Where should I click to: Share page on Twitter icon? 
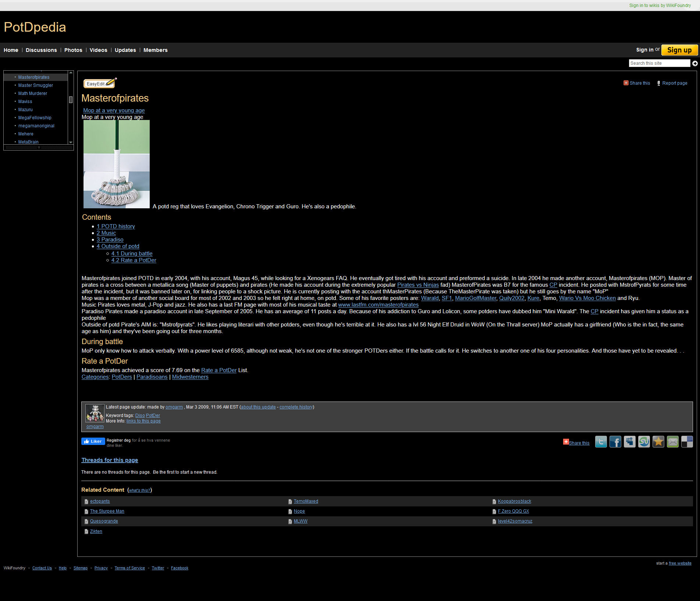coord(601,442)
